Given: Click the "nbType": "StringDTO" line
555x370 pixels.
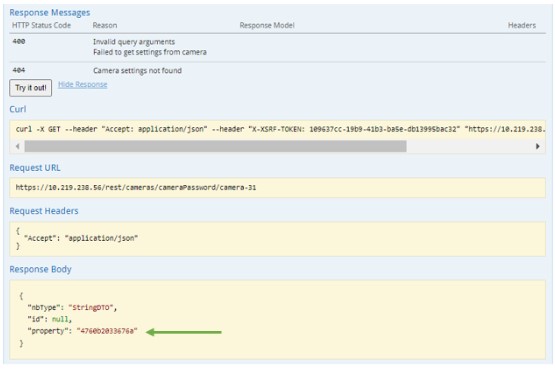Looking at the screenshot, I should click(72, 307).
